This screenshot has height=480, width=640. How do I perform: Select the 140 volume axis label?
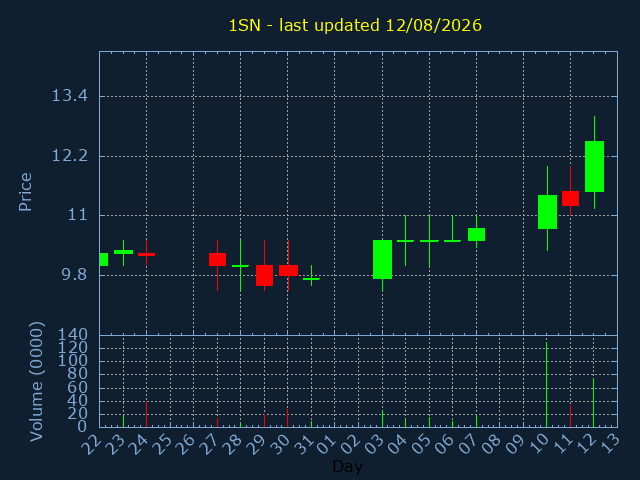tap(73, 335)
